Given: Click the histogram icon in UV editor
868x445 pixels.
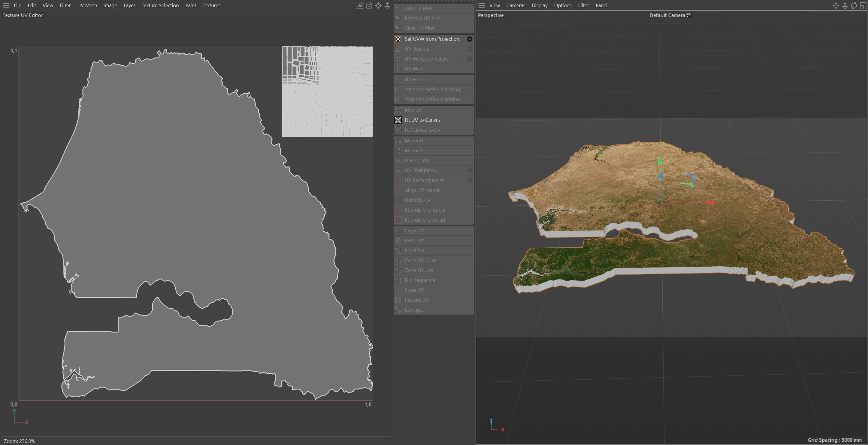Looking at the screenshot, I should 360,5.
